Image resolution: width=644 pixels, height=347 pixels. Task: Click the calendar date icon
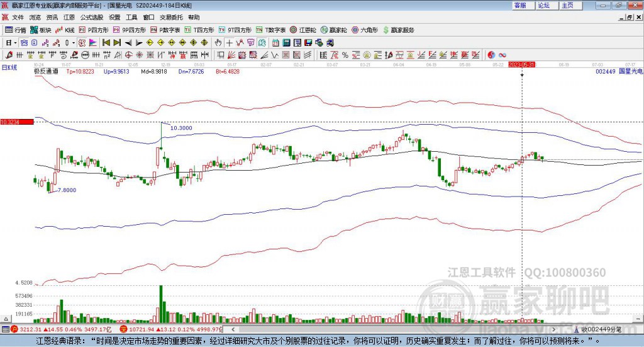275,43
